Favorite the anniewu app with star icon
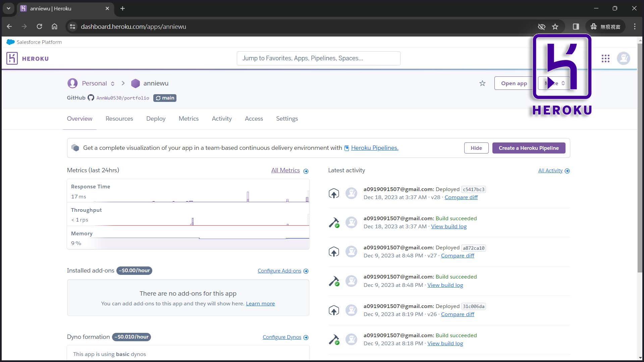644x362 pixels. coord(482,83)
